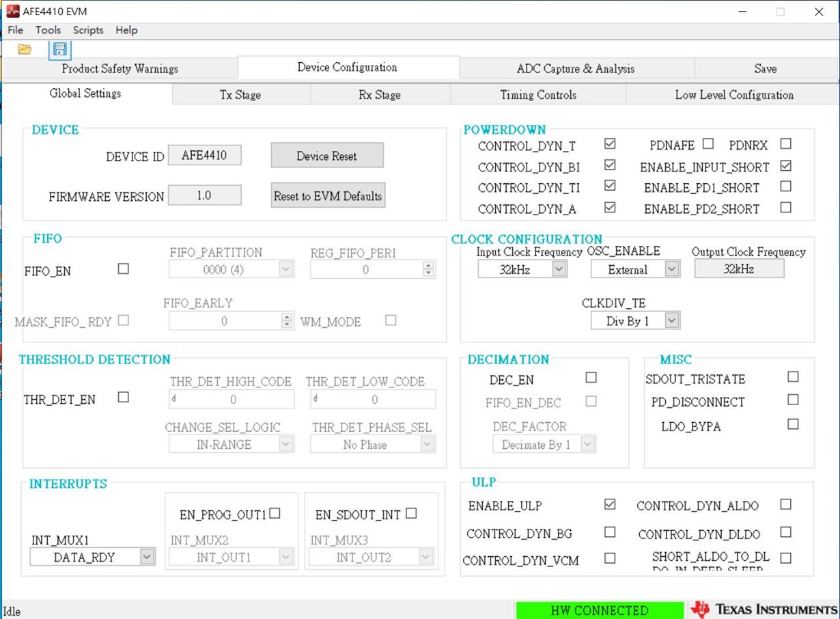Open Input Clock Frequency dropdown

522,269
